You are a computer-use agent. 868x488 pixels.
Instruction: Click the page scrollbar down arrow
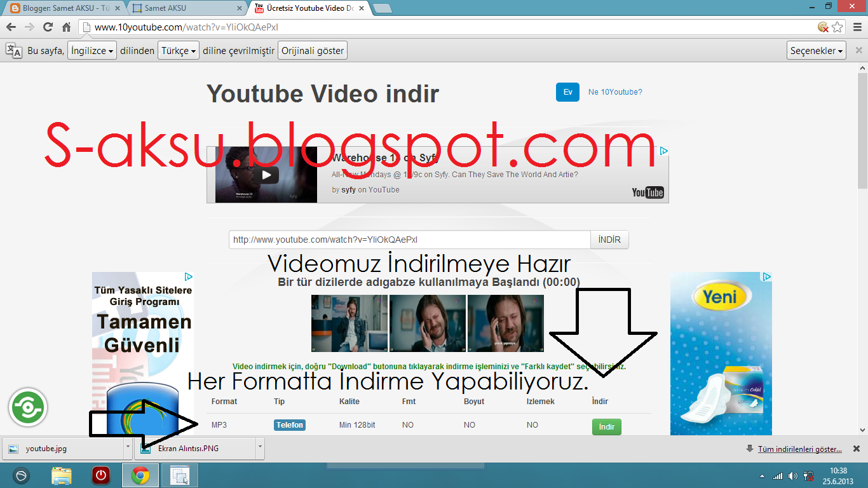coord(862,430)
